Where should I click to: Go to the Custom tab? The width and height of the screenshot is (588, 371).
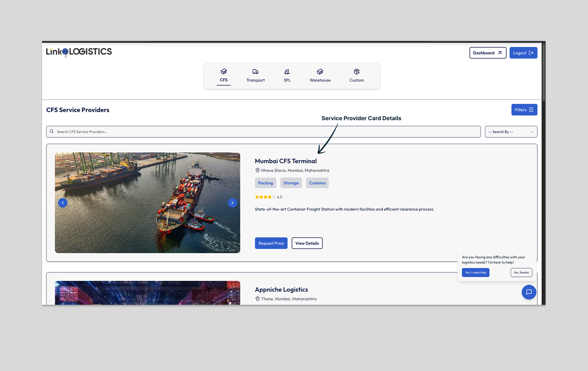point(356,76)
